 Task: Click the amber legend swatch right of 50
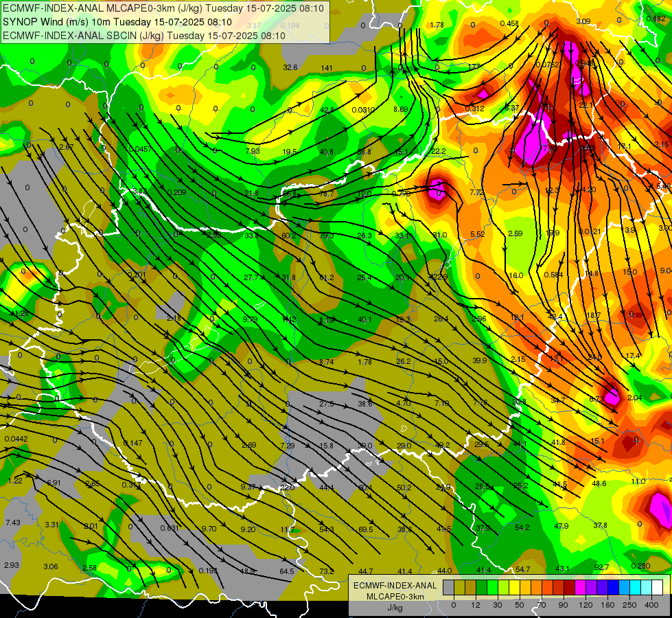tap(525, 587)
